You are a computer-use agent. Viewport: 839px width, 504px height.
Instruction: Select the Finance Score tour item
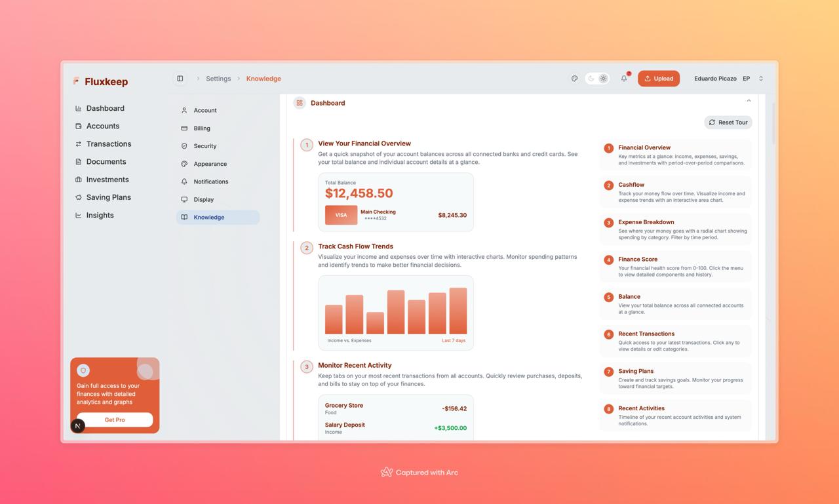pyautogui.click(x=675, y=267)
